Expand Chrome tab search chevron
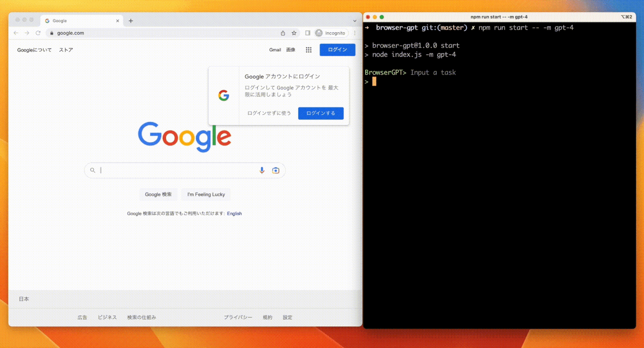644x348 pixels. 355,21
